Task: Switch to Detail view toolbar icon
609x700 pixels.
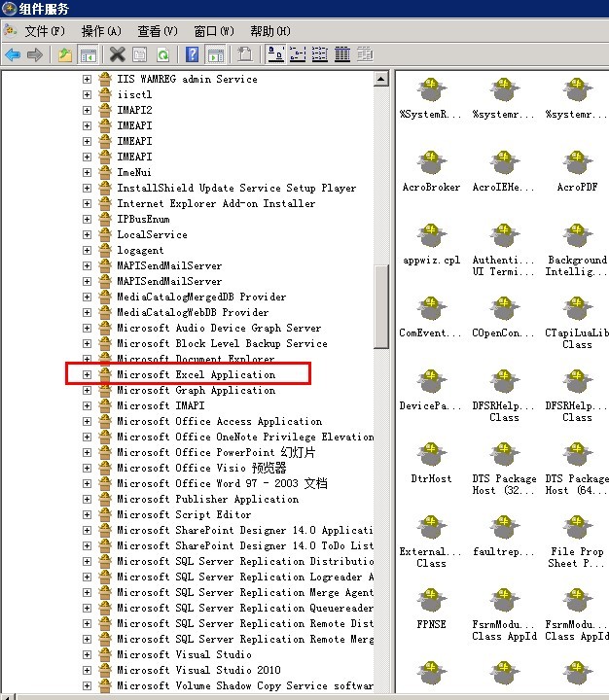Action: point(342,55)
